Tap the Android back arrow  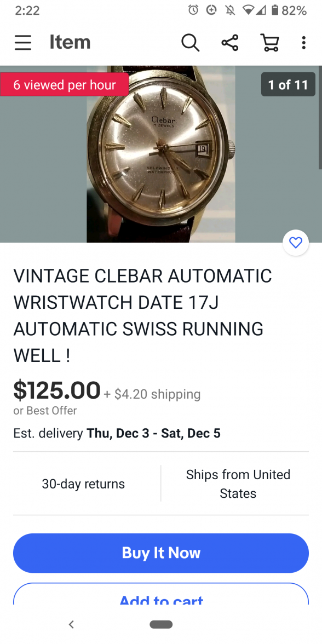(x=71, y=624)
